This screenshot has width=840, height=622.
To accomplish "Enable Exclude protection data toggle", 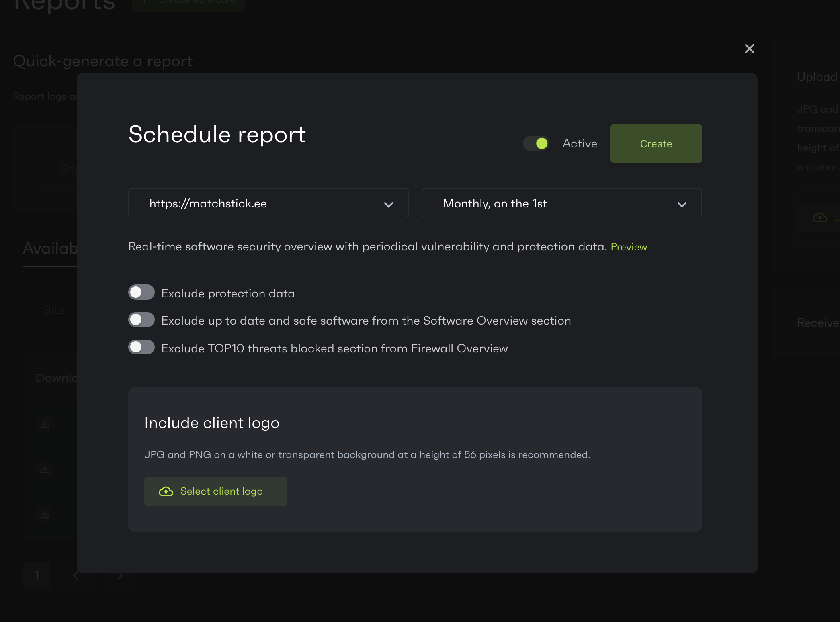I will pyautogui.click(x=141, y=293).
